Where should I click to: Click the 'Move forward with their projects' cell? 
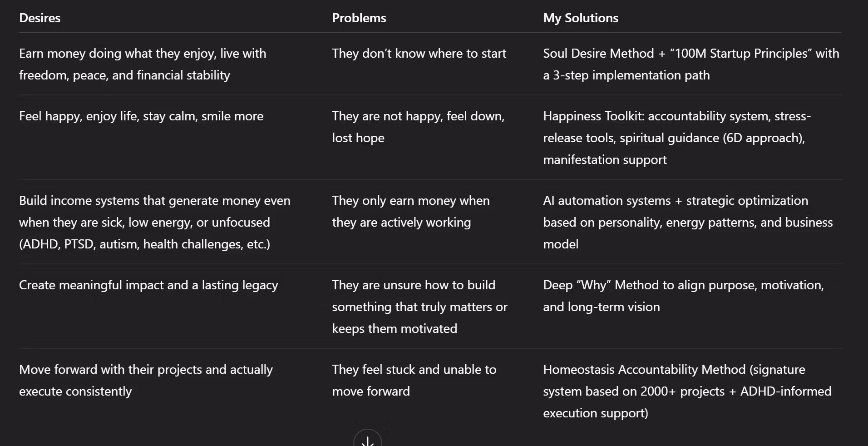pyautogui.click(x=146, y=380)
